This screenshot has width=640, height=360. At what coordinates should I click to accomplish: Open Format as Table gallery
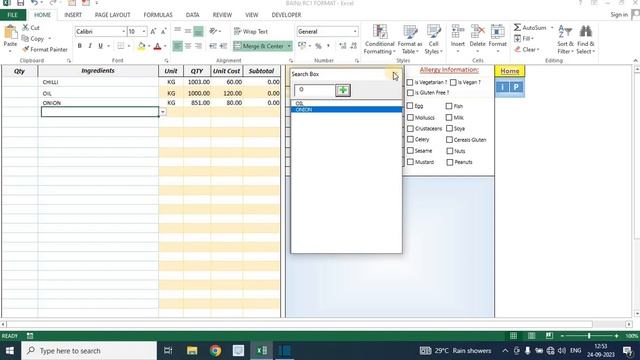[x=410, y=39]
